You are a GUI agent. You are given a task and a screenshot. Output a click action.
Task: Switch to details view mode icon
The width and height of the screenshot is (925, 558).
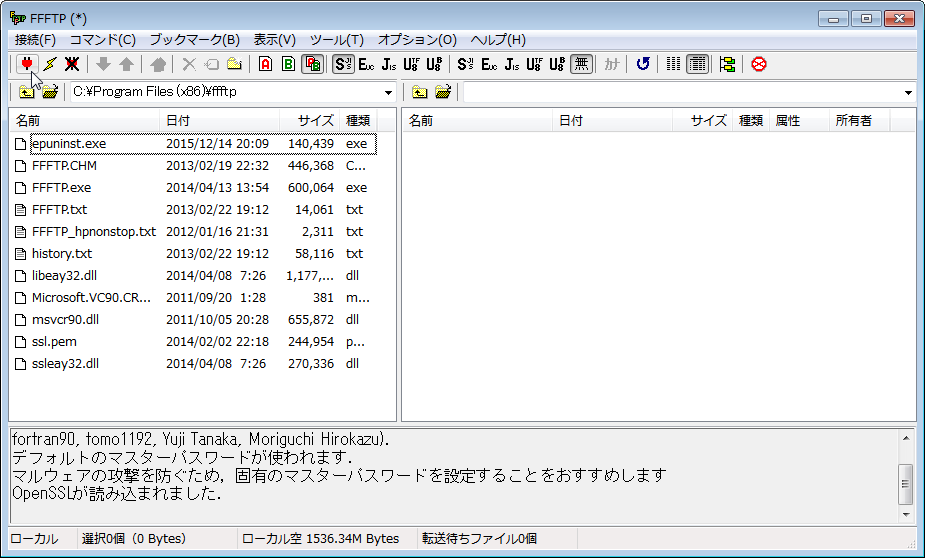[x=697, y=64]
